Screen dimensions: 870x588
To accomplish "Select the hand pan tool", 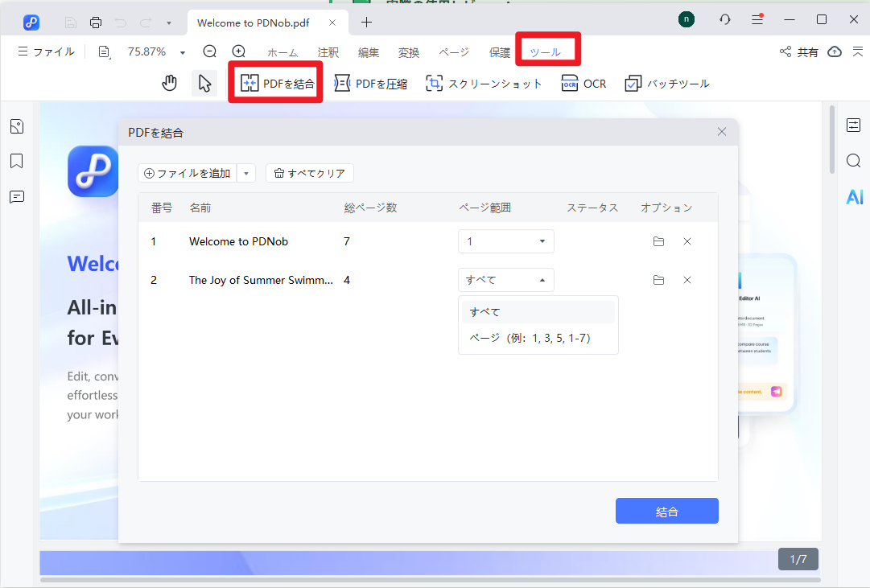I will coord(169,84).
